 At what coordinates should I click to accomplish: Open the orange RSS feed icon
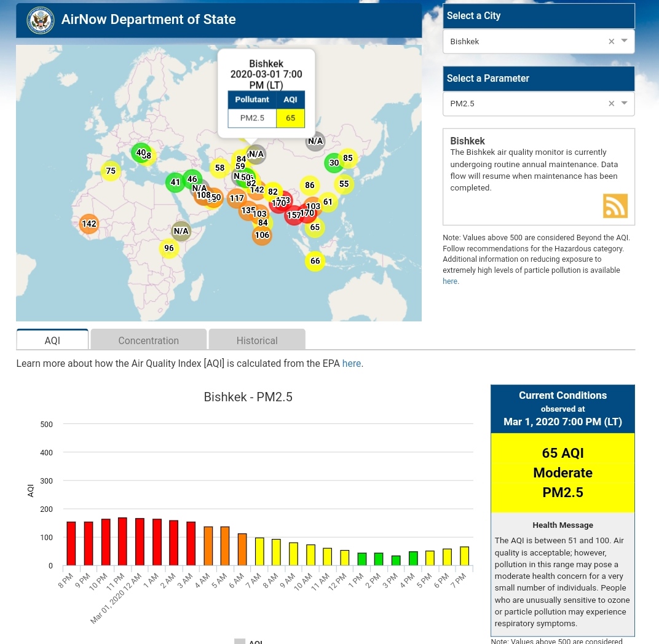tap(615, 206)
